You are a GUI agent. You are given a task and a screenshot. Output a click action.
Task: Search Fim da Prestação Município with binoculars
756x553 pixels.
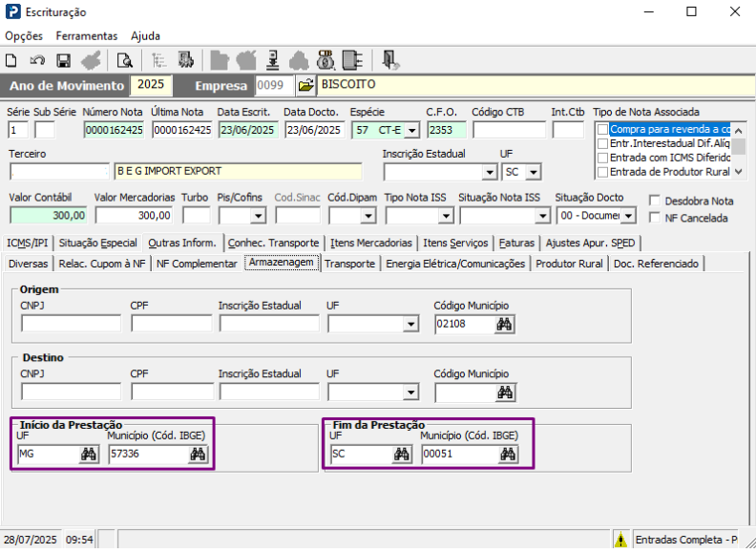pyautogui.click(x=508, y=455)
